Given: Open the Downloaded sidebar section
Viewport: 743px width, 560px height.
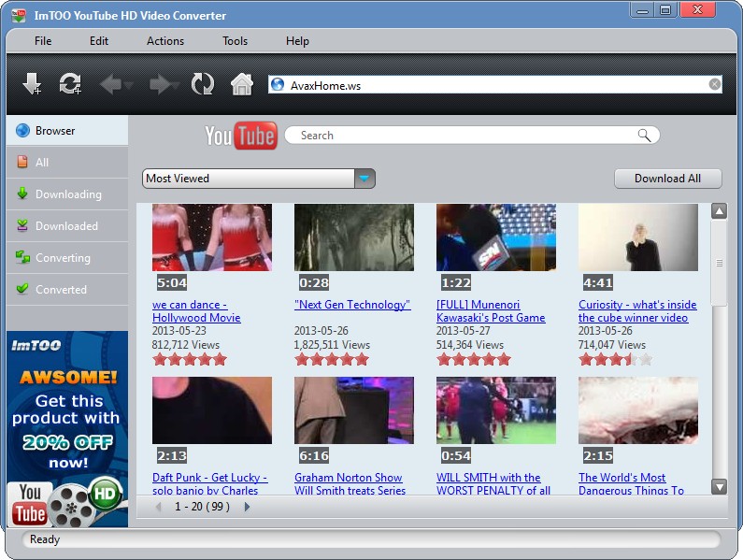Looking at the screenshot, I should [67, 225].
